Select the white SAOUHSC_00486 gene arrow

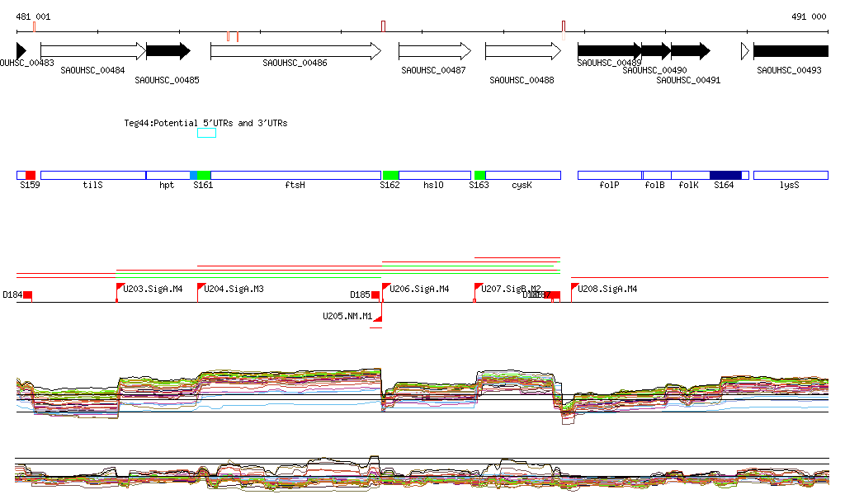[295, 51]
